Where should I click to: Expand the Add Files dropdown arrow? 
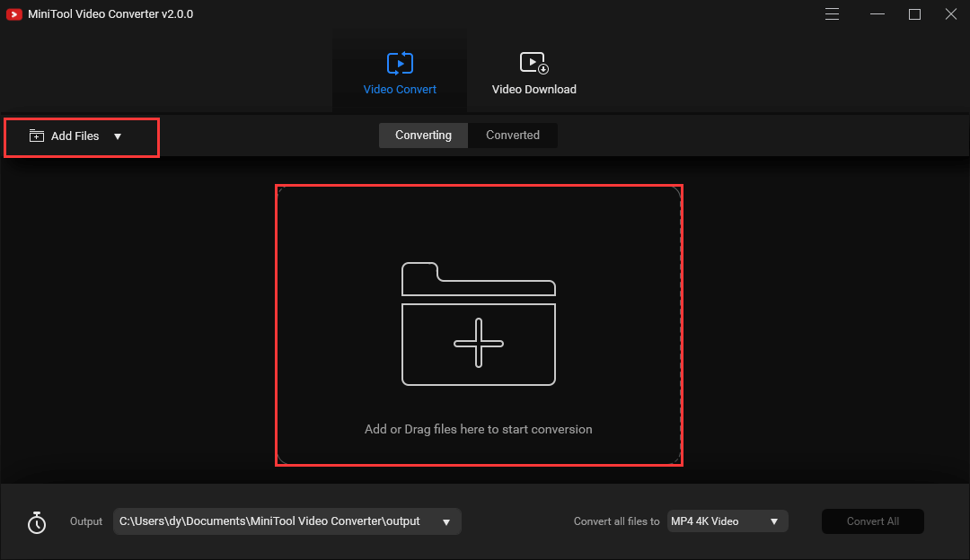click(118, 136)
